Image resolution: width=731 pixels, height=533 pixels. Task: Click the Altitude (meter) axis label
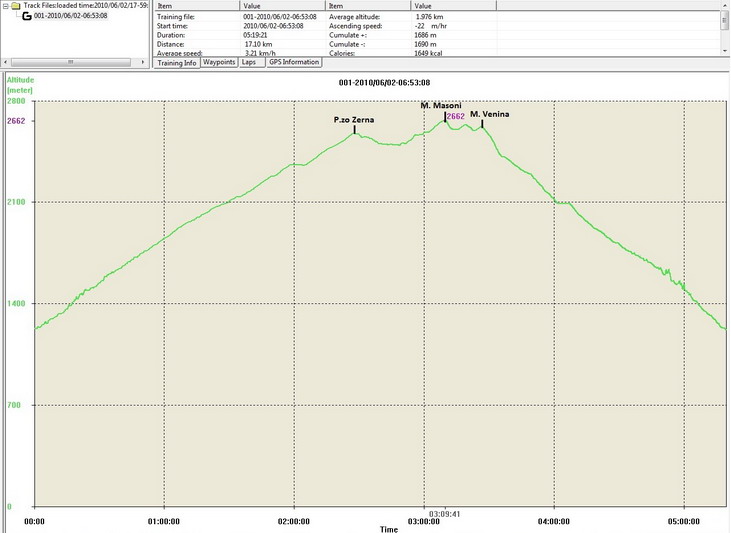coord(21,83)
